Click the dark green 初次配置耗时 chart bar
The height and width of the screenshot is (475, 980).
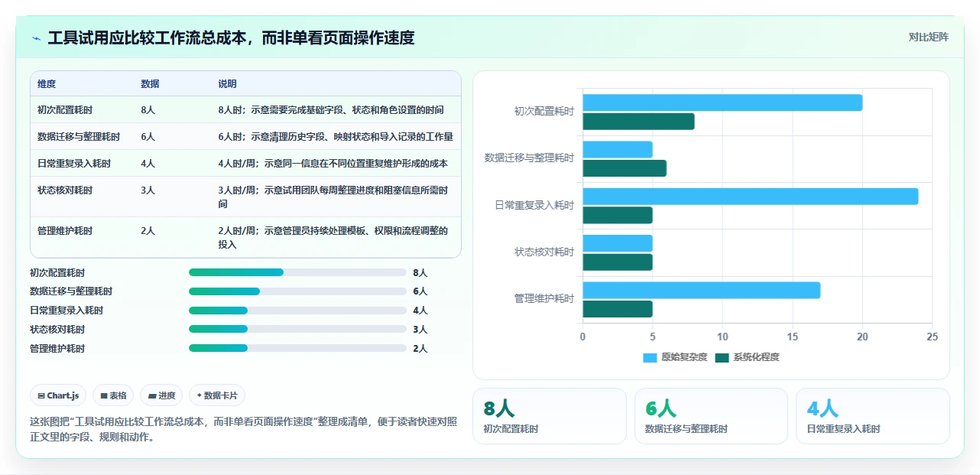coord(638,122)
